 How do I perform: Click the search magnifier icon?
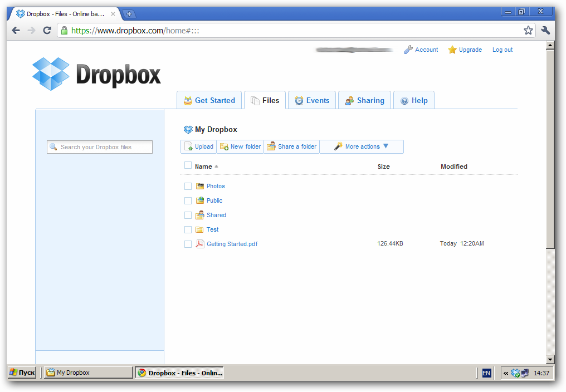tap(53, 147)
